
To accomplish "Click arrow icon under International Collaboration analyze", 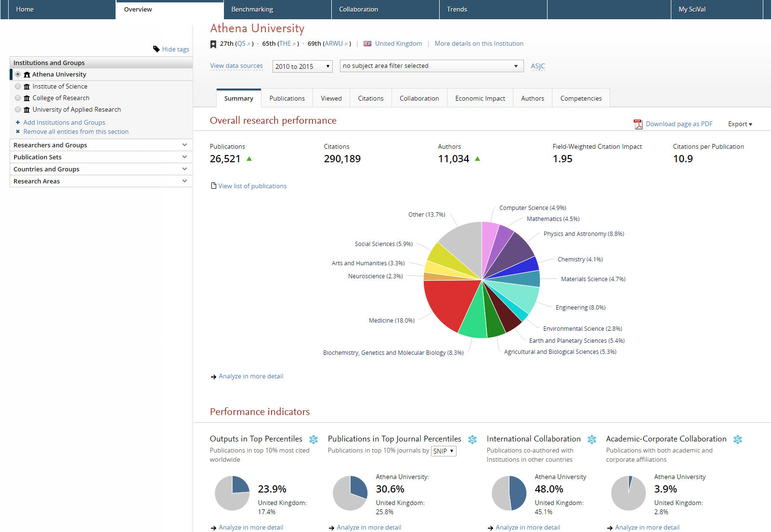I will point(490,528).
